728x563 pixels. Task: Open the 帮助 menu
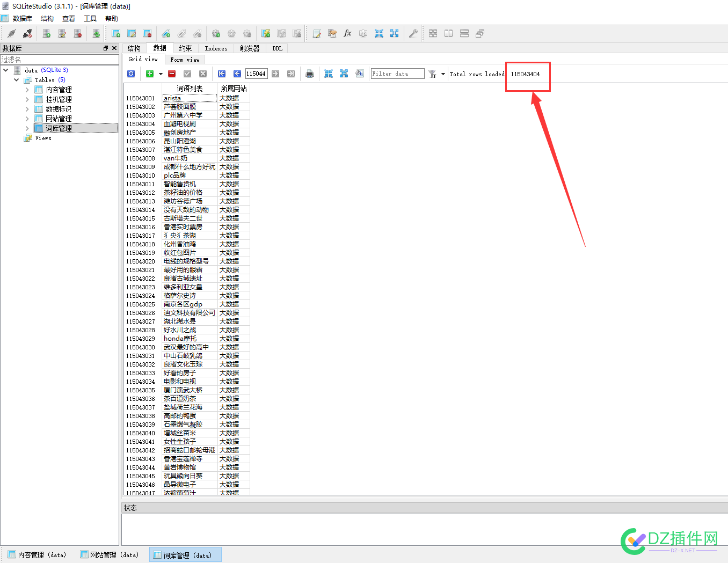pos(112,18)
